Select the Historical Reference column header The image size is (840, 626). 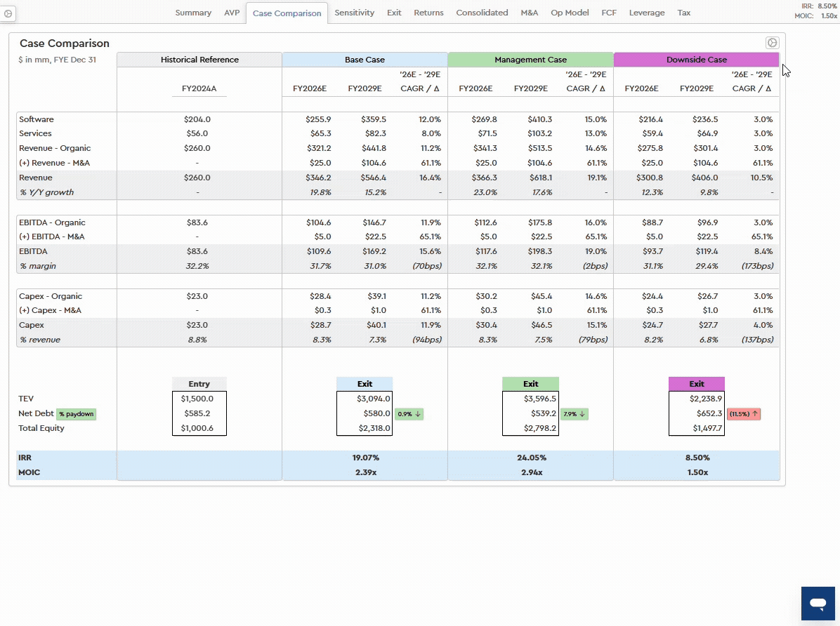(199, 60)
